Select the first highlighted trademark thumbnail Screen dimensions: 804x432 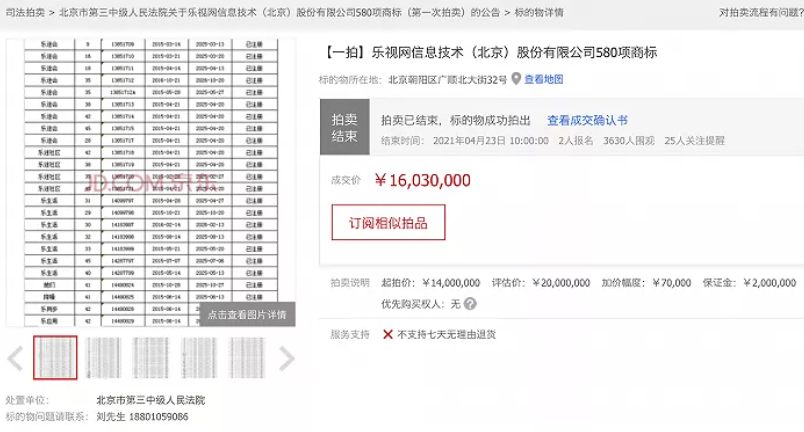(x=55, y=358)
